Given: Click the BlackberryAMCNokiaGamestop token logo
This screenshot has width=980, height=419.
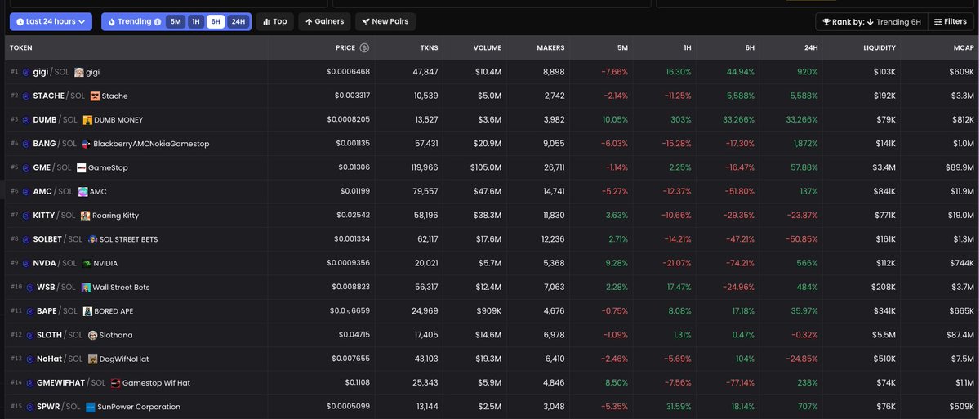Looking at the screenshot, I should [x=86, y=144].
